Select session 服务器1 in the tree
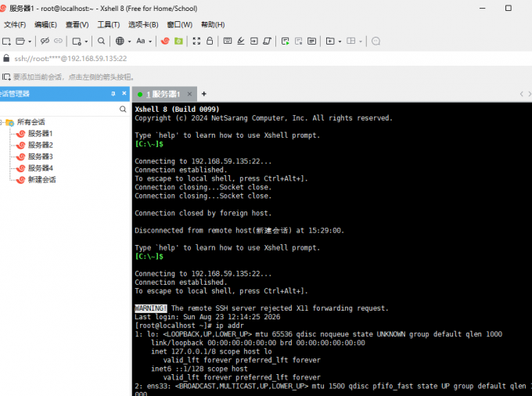This screenshot has height=396, width=532. tap(40, 134)
